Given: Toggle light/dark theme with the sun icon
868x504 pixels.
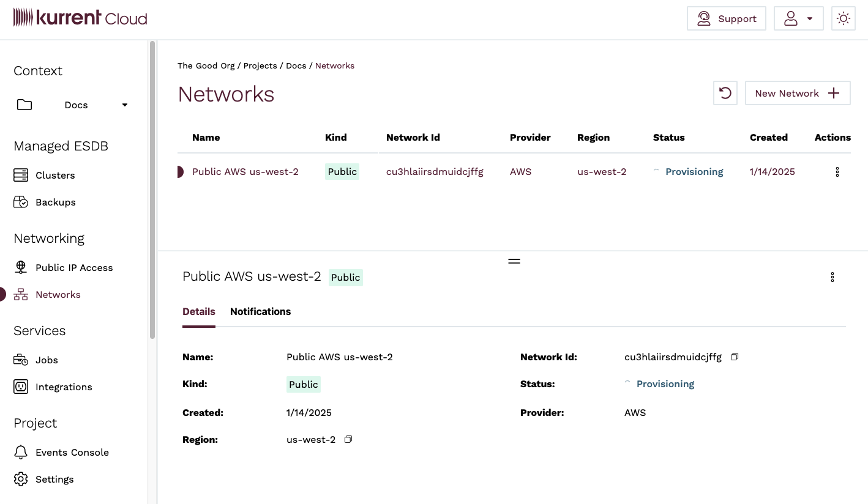Looking at the screenshot, I should point(844,18).
